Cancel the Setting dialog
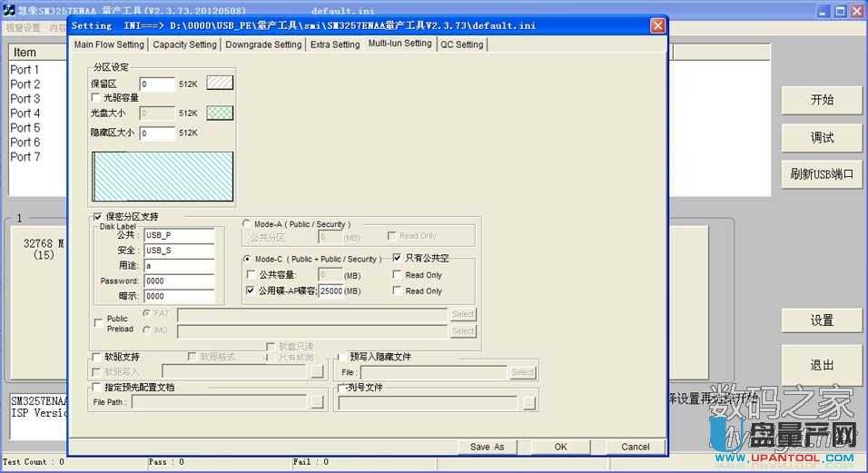Image resolution: width=868 pixels, height=473 pixels. [x=635, y=447]
